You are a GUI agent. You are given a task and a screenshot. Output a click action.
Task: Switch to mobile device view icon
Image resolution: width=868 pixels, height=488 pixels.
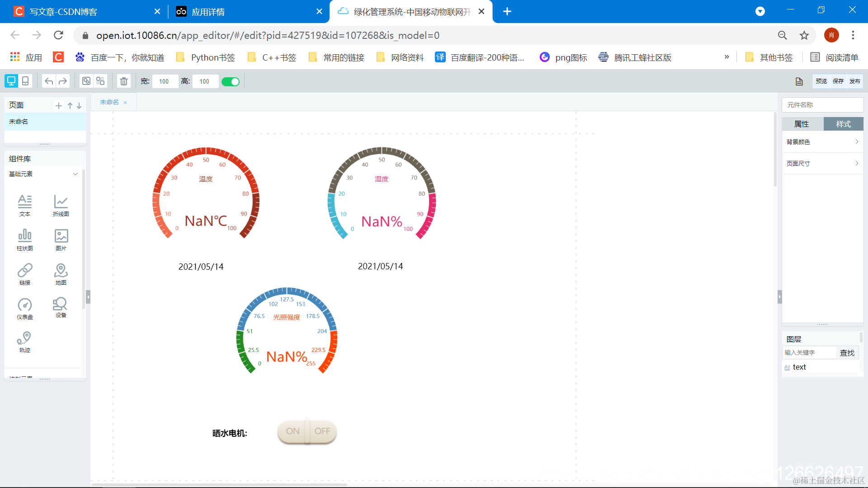[x=25, y=81]
